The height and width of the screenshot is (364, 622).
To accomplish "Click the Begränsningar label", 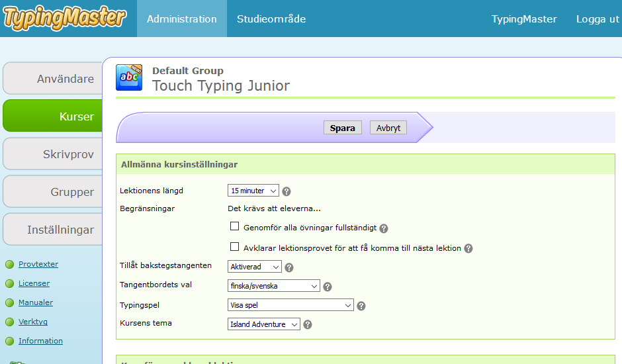I will 147,208.
